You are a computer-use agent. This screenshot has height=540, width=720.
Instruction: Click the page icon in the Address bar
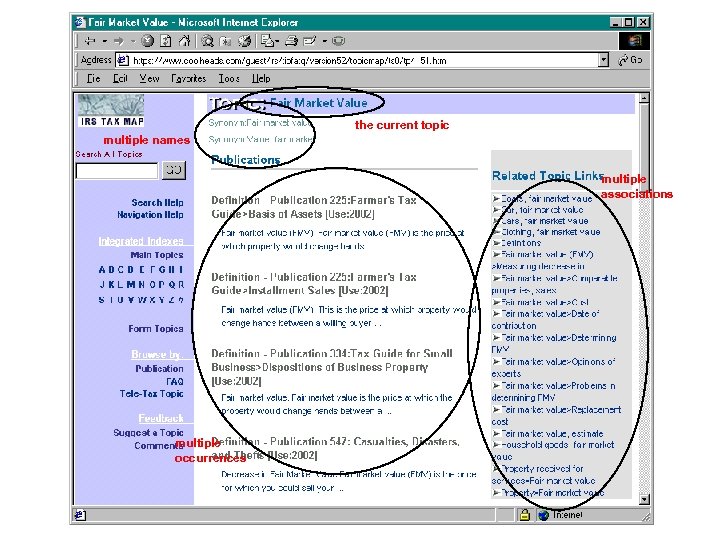click(122, 60)
